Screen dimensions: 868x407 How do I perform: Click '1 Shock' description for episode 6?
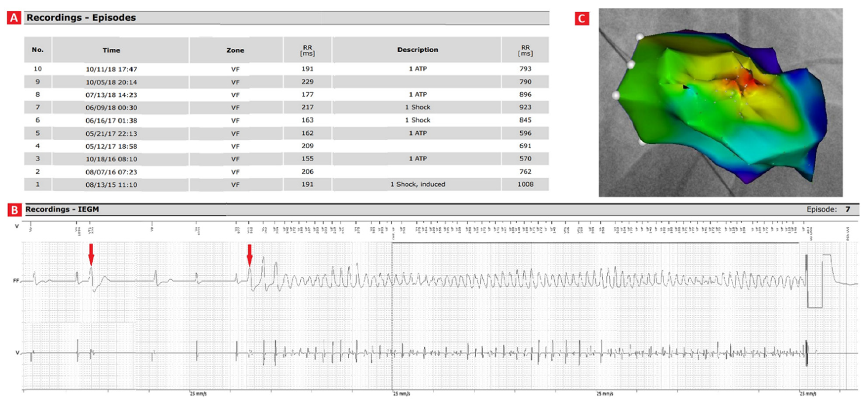click(x=418, y=120)
